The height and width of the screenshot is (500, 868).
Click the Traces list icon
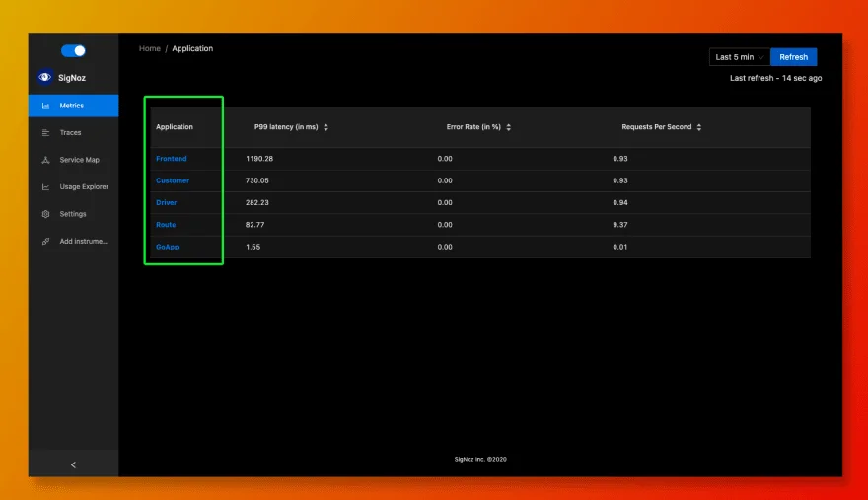[x=45, y=133]
